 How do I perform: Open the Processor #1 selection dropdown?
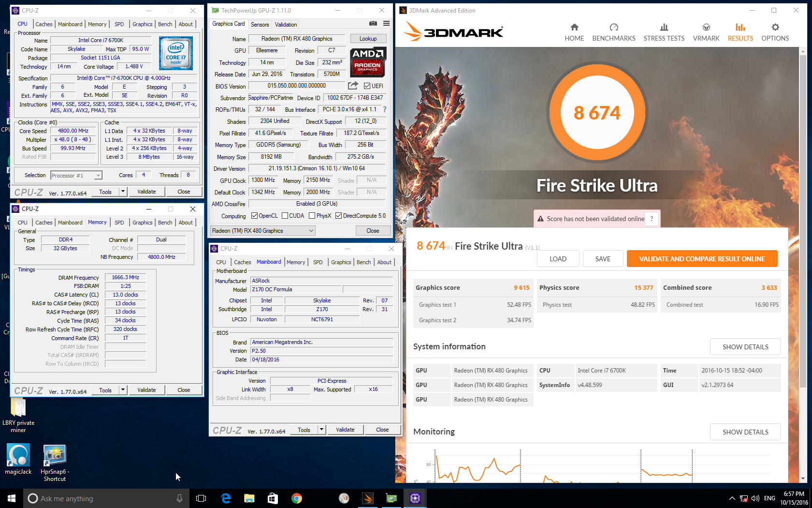pyautogui.click(x=76, y=176)
